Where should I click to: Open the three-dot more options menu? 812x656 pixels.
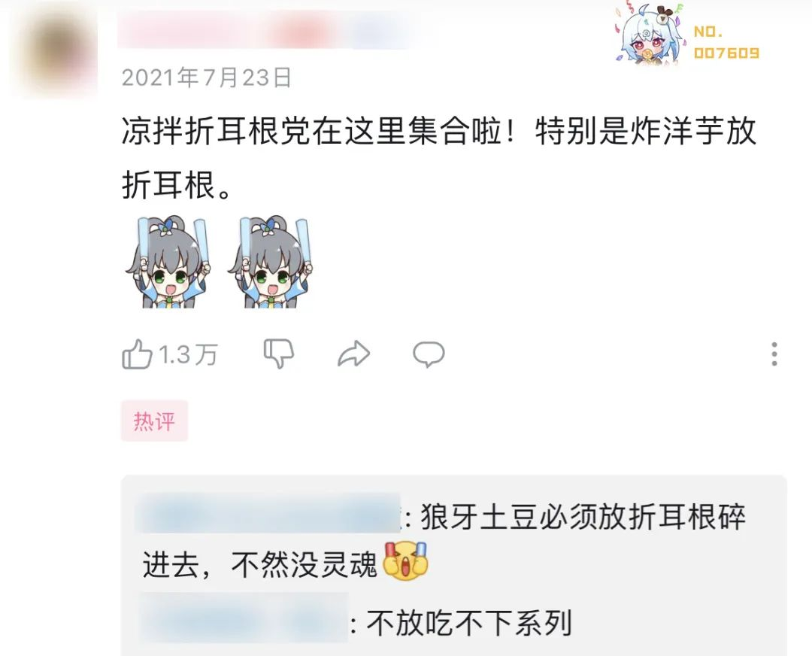774,354
